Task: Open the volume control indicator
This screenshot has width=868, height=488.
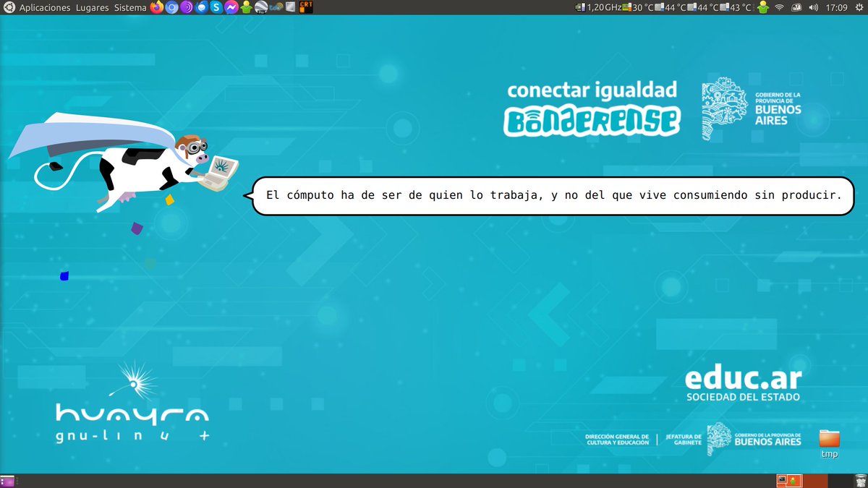Action: (x=813, y=8)
